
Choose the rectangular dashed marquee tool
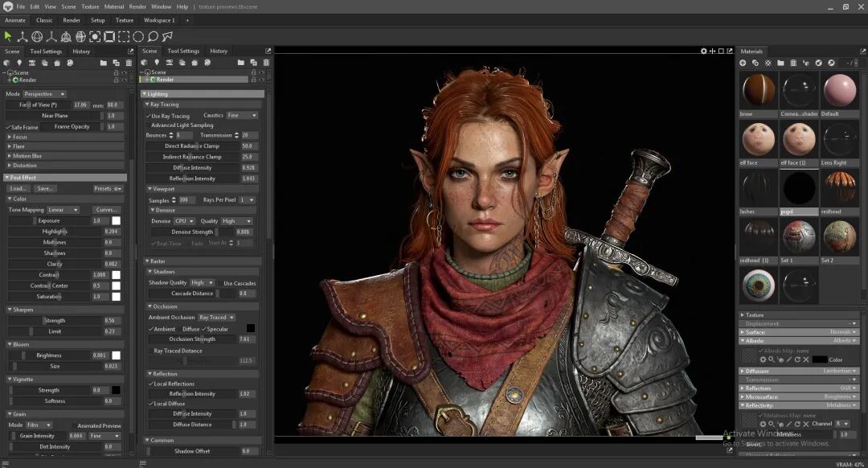(124, 36)
